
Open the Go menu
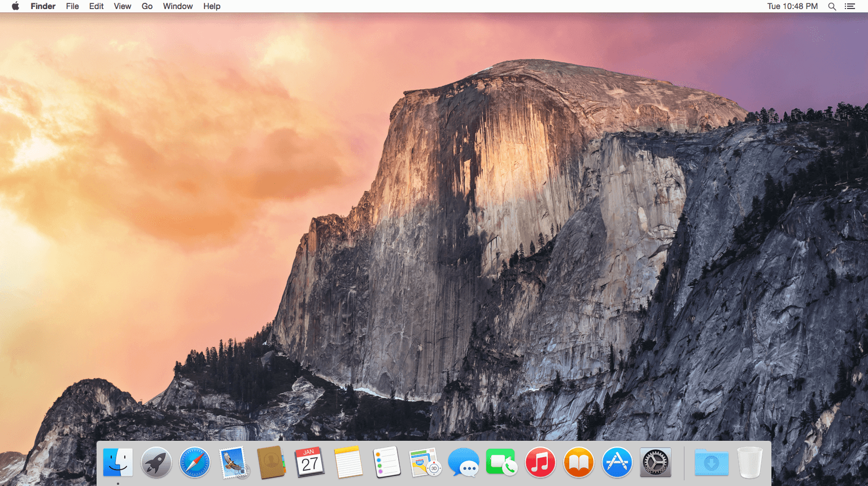[x=147, y=6]
